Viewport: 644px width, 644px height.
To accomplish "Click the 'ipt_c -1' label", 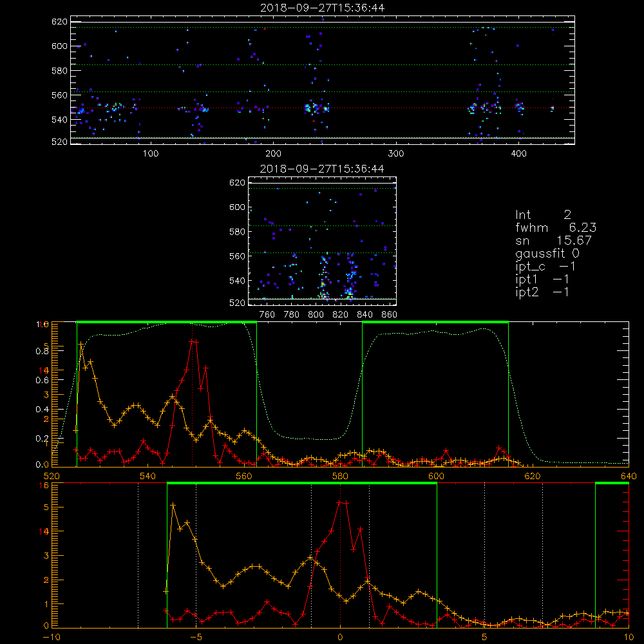I will (x=545, y=267).
